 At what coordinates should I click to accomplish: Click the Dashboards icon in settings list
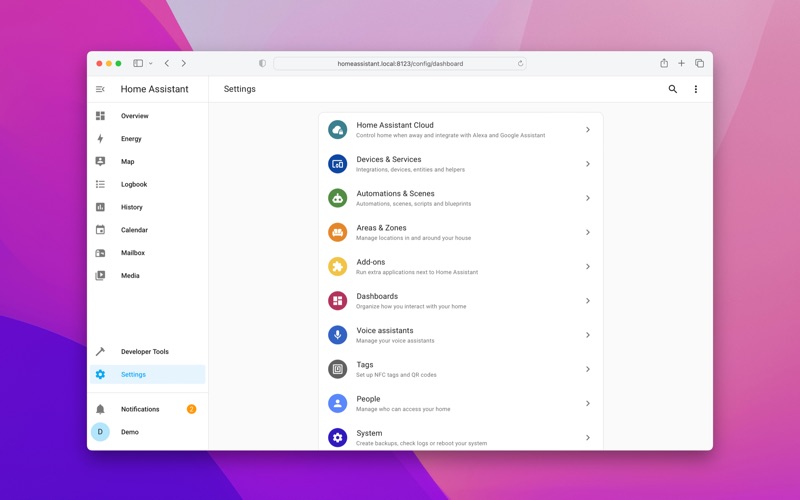337,301
